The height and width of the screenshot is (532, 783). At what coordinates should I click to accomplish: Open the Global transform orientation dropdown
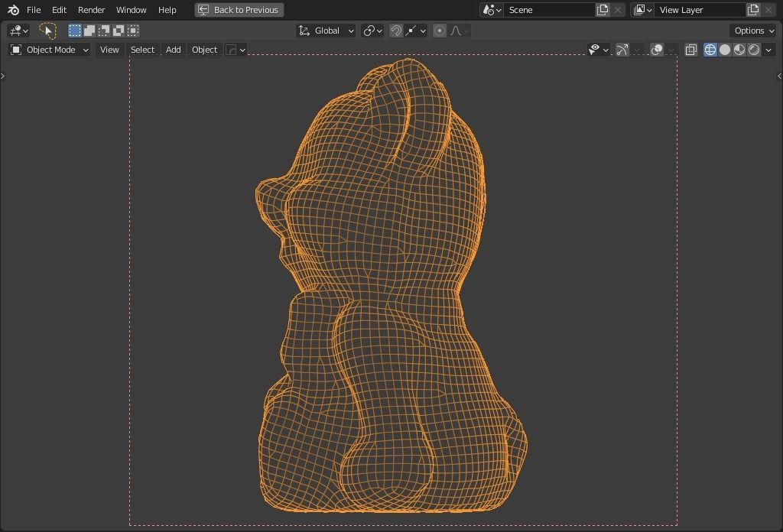click(x=326, y=31)
